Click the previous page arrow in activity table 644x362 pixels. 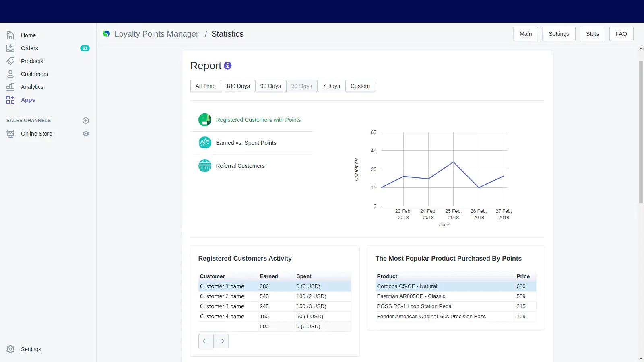pos(206,341)
